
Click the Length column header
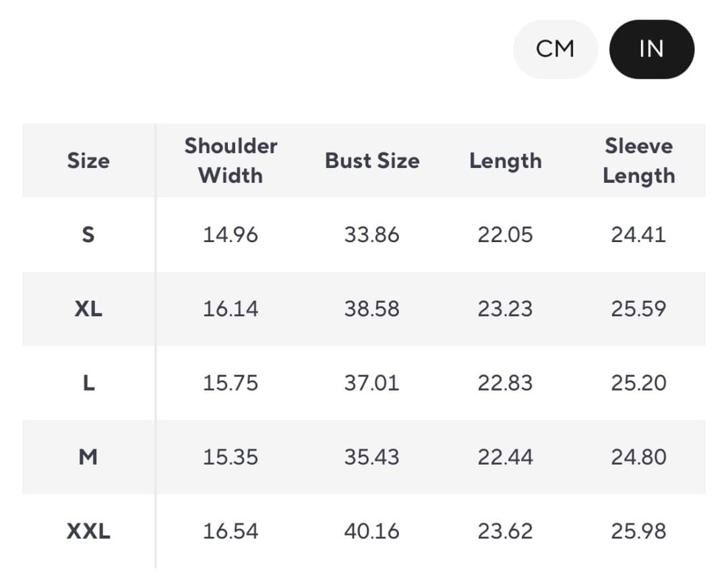[x=506, y=161]
